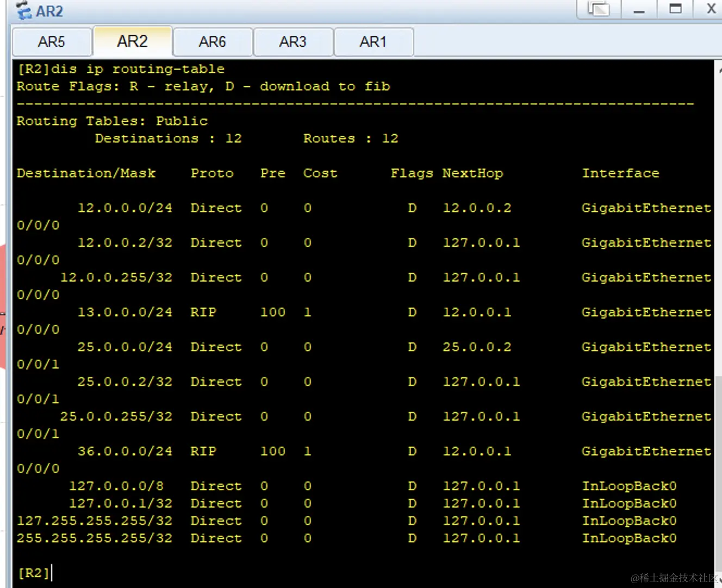Select the AR2 tab

(x=133, y=41)
